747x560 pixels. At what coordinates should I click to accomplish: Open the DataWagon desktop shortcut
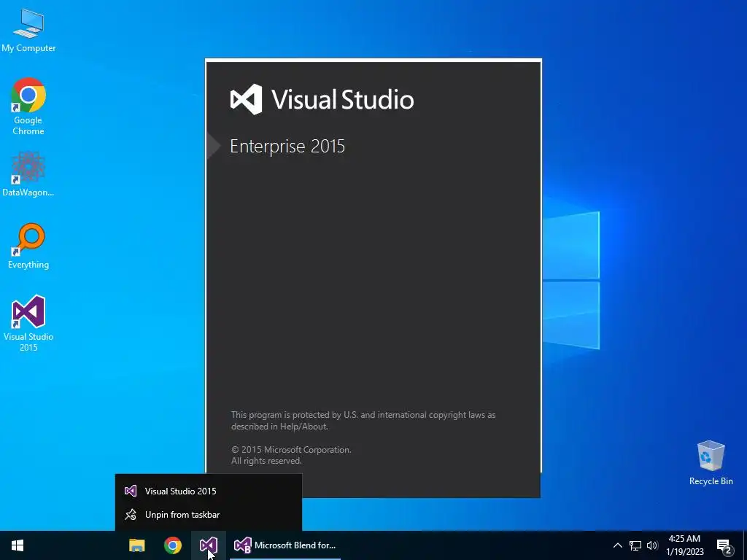pyautogui.click(x=28, y=174)
